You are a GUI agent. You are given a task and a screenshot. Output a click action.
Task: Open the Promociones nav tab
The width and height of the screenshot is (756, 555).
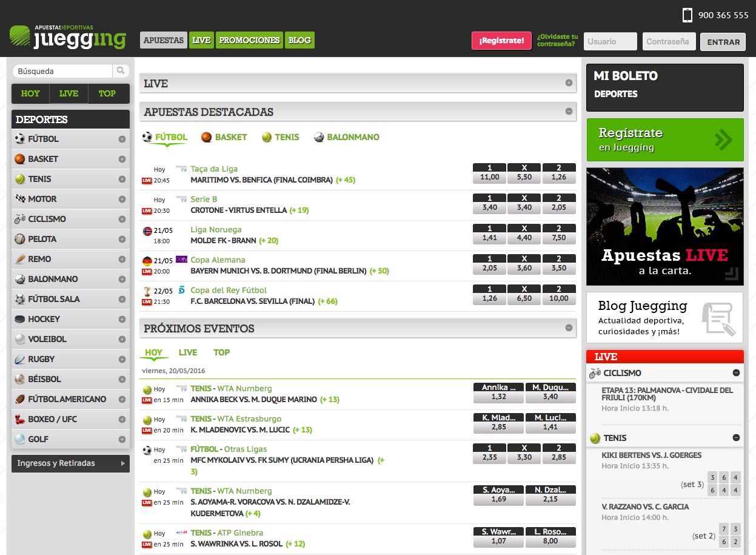(249, 40)
